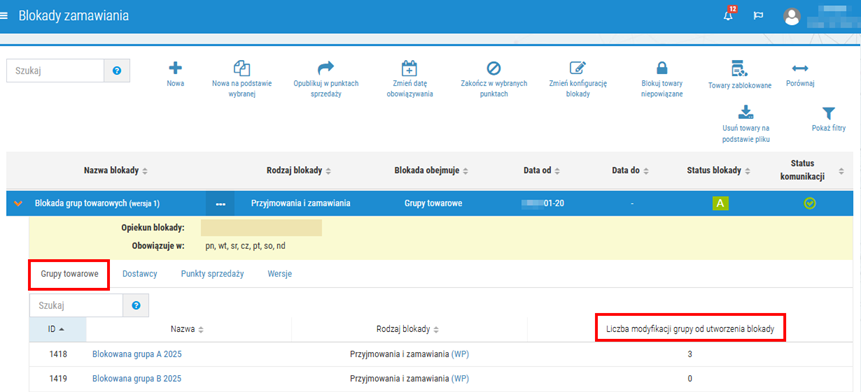Click Zmień datę obowiązywania calendar icon

tap(409, 68)
